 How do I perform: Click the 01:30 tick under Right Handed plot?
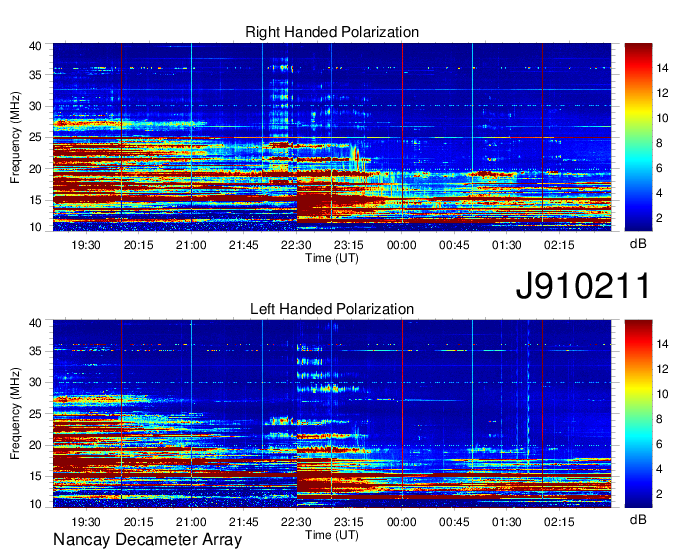[x=507, y=245]
